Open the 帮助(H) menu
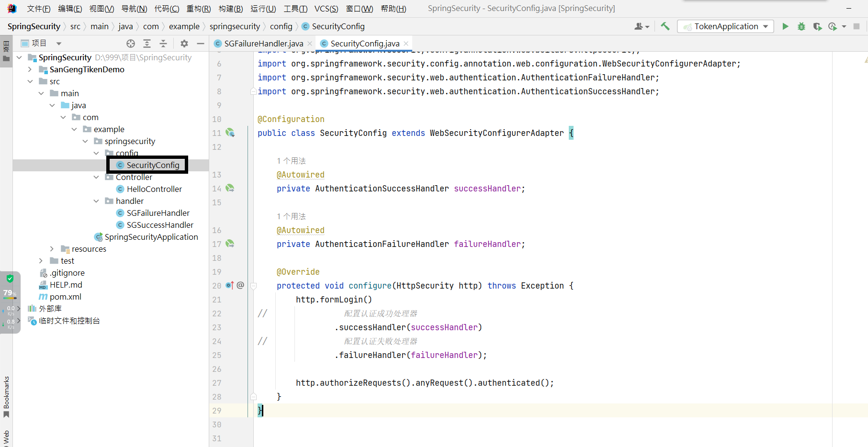Image resolution: width=868 pixels, height=447 pixels. point(394,9)
